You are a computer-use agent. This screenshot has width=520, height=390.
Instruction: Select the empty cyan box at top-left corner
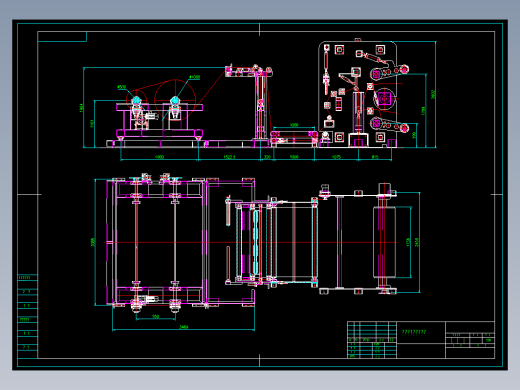[x=62, y=37]
